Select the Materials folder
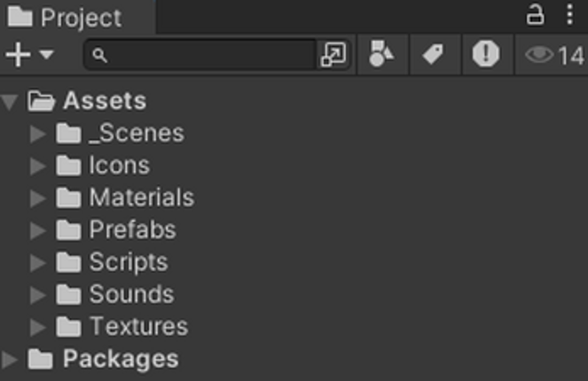The height and width of the screenshot is (381, 588). [141, 198]
